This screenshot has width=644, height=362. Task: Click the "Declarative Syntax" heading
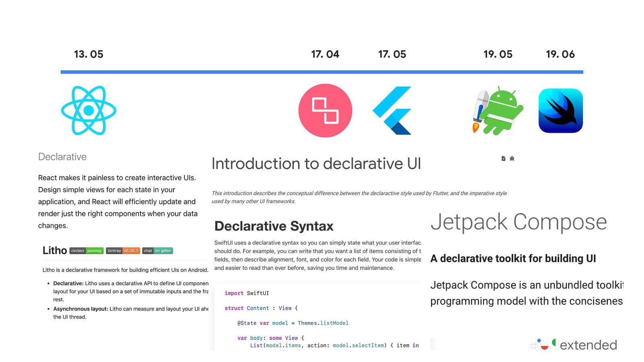[x=274, y=226]
